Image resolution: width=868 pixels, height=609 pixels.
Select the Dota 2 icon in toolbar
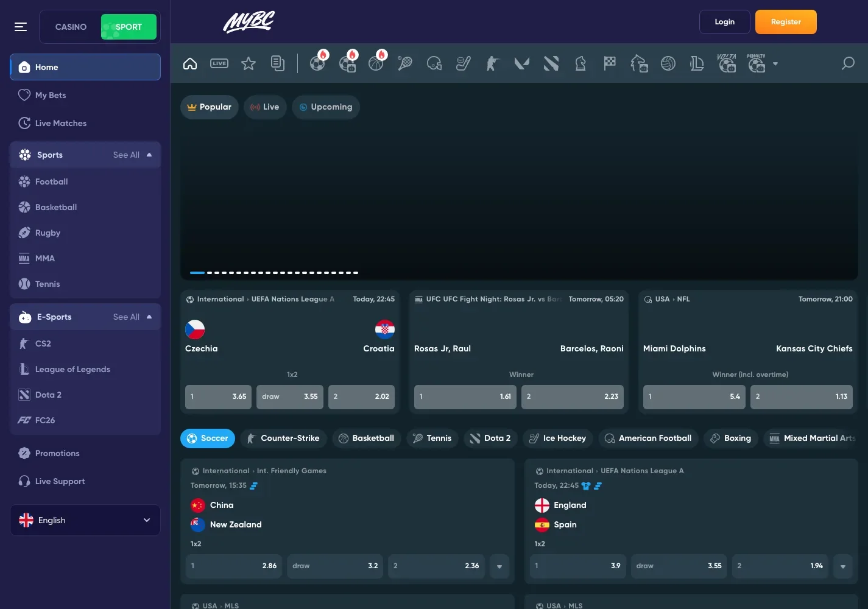(x=551, y=63)
